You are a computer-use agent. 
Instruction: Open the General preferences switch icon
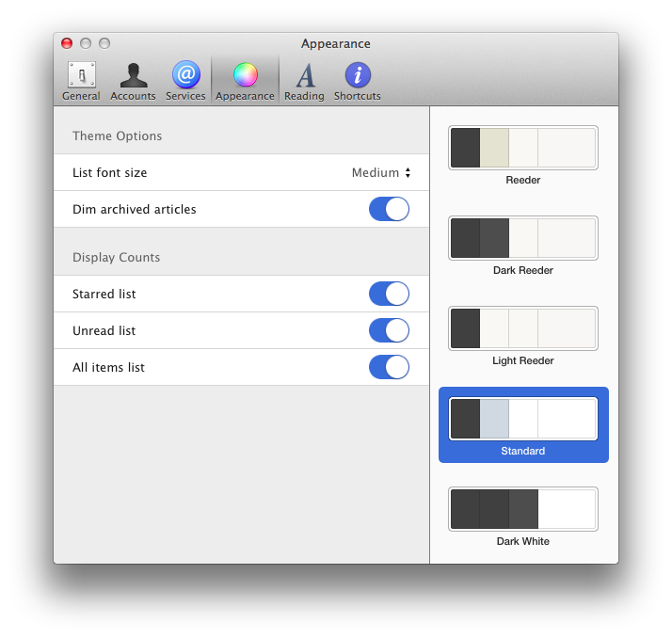pyautogui.click(x=82, y=74)
